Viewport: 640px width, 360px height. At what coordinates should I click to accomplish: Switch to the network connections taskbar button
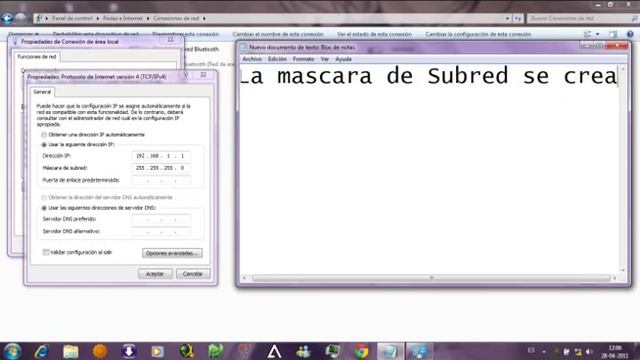(x=419, y=351)
